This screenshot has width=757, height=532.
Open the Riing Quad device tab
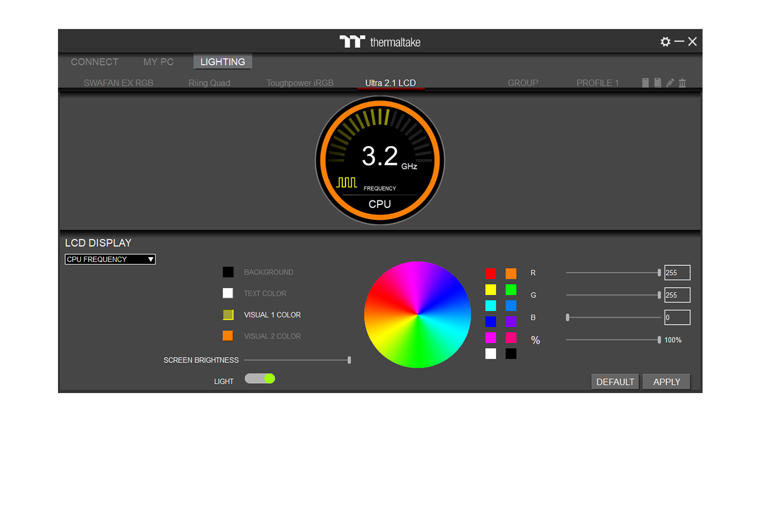(209, 83)
